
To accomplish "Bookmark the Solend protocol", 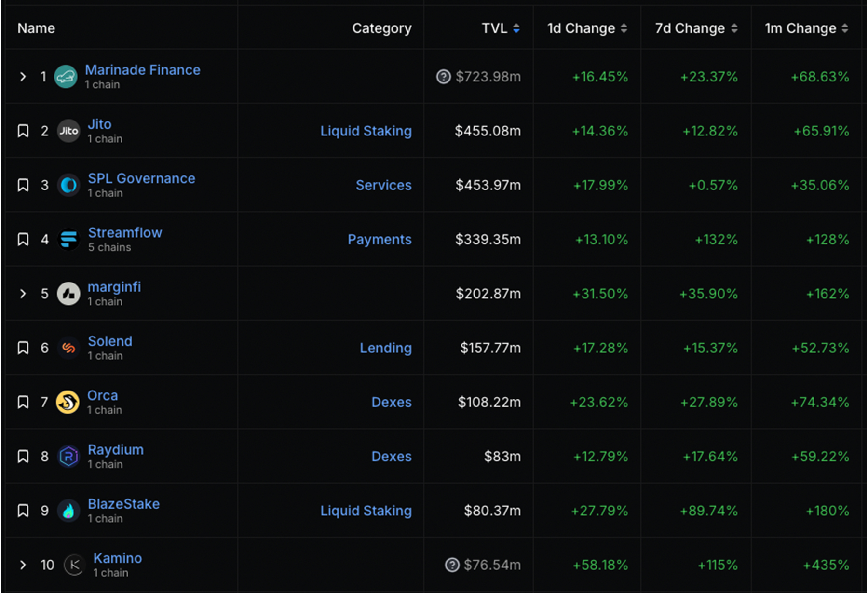I will point(23,348).
